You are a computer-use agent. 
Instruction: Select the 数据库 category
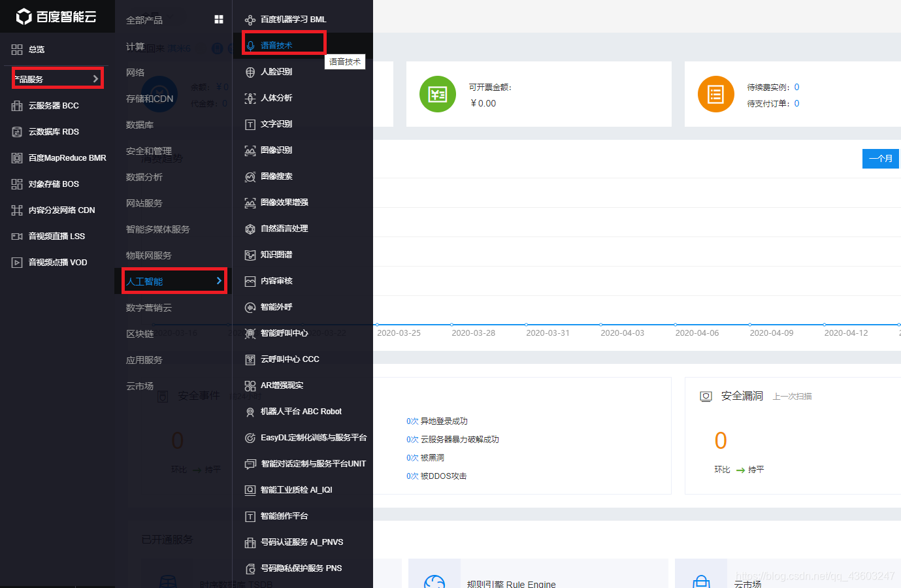coord(140,125)
